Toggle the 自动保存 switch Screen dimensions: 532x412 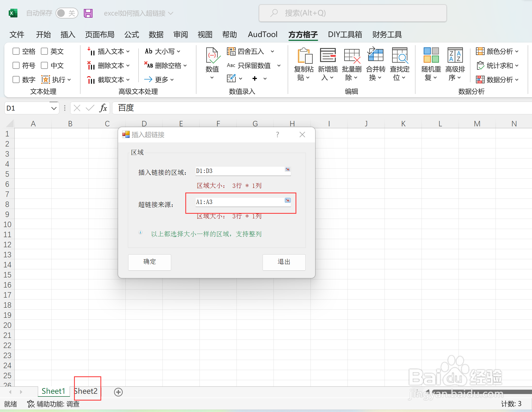click(x=67, y=13)
